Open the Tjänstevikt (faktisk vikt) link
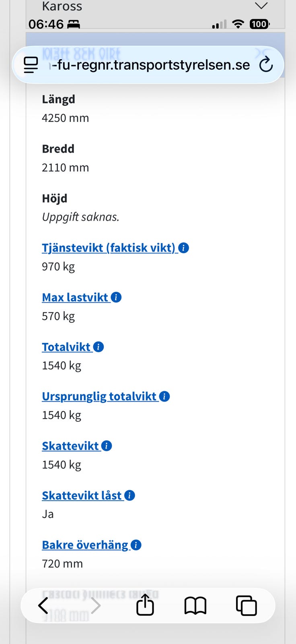 pos(109,248)
